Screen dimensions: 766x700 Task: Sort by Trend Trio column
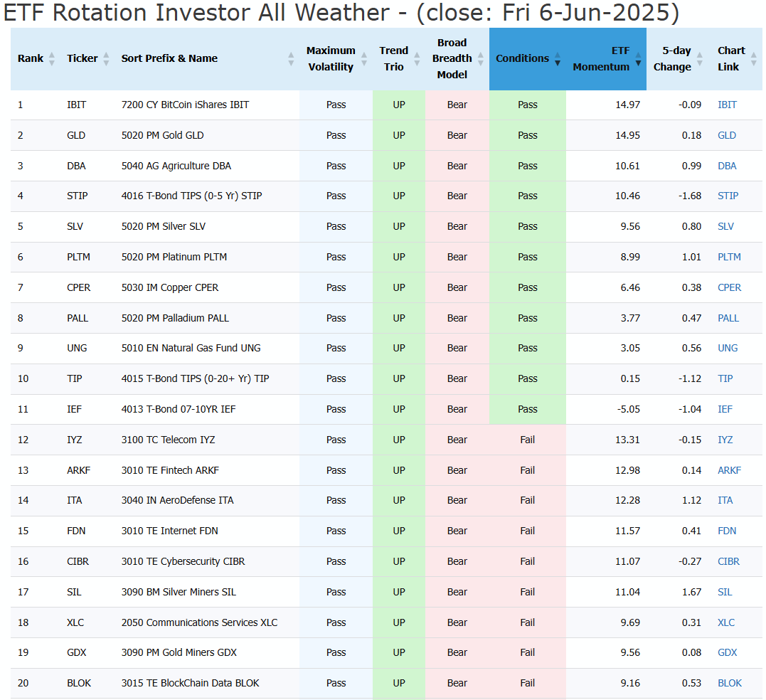(398, 58)
